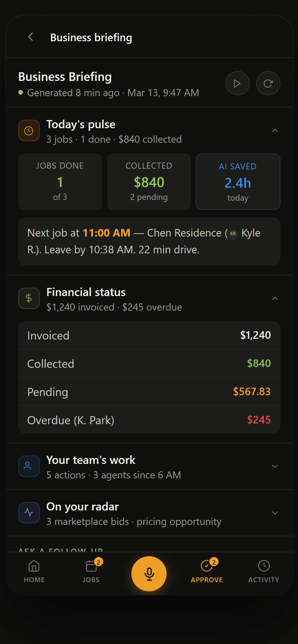Switch to the Approve tab
This screenshot has width=298, height=644.
point(207,571)
